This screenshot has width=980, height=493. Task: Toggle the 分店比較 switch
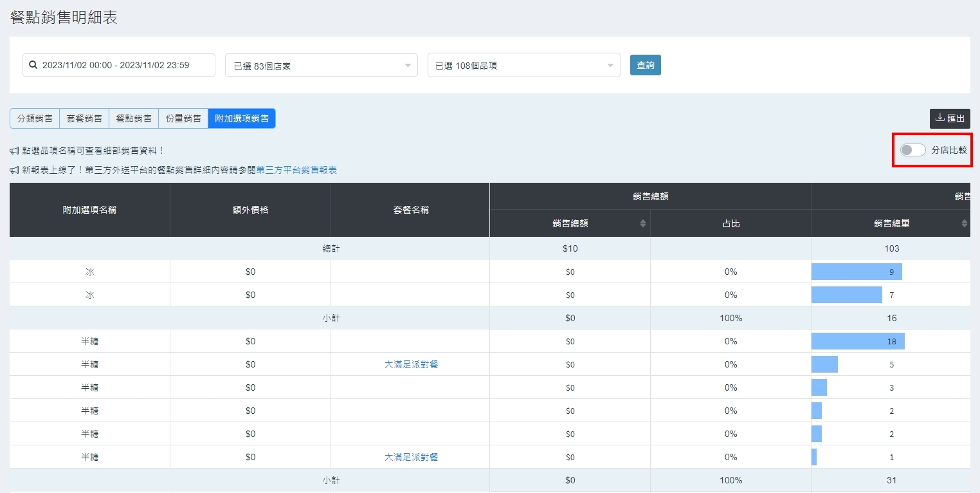click(x=912, y=150)
